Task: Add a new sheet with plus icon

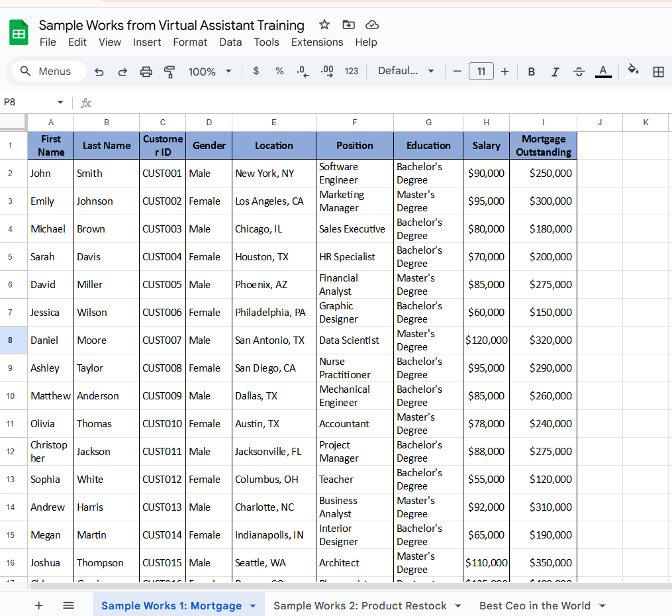Action: 38,605
